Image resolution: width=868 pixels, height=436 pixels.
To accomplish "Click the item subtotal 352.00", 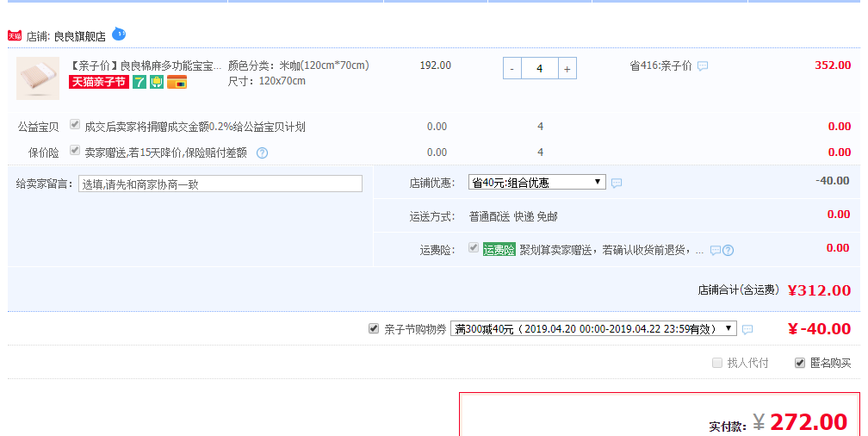I will click(833, 65).
